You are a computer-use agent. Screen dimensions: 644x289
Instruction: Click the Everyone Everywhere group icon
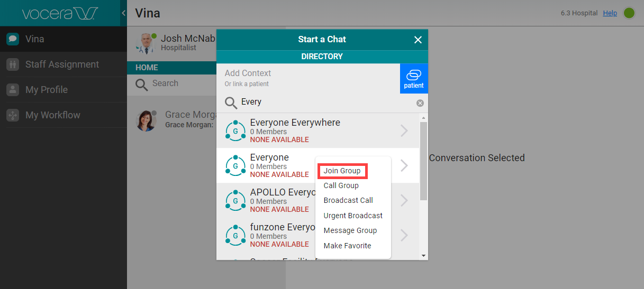click(x=235, y=130)
